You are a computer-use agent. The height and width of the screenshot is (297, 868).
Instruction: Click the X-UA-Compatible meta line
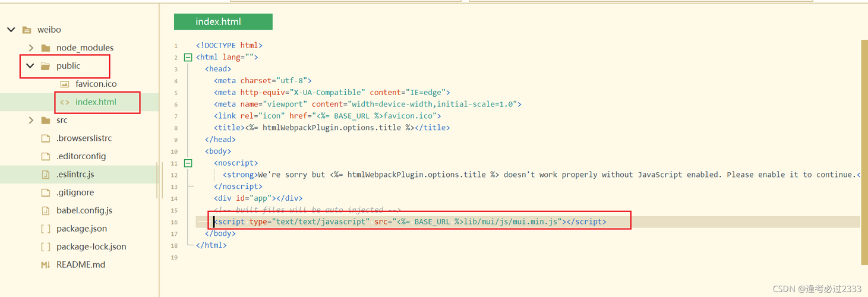click(332, 93)
